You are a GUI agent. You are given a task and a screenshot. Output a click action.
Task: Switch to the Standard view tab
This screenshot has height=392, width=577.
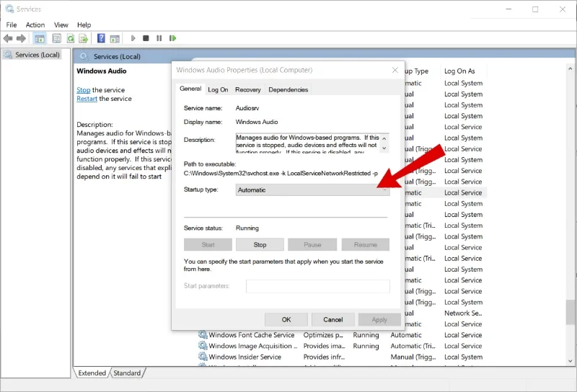tap(127, 373)
